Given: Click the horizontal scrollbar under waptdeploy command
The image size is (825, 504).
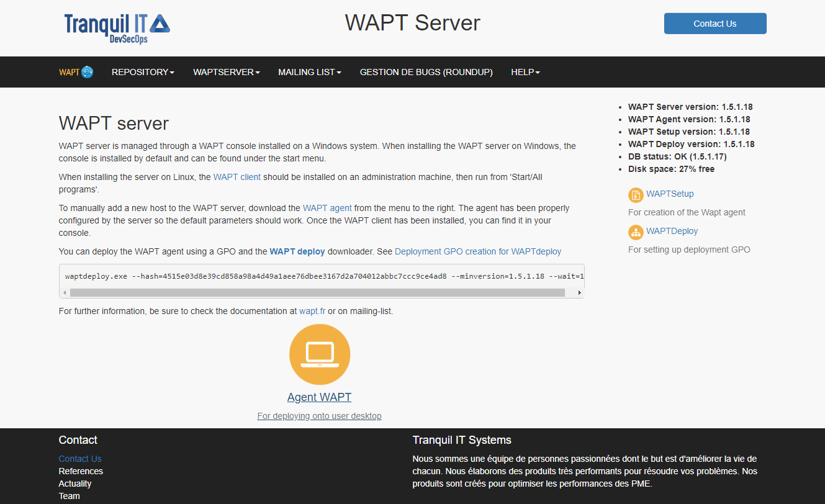Looking at the screenshot, I should point(317,292).
